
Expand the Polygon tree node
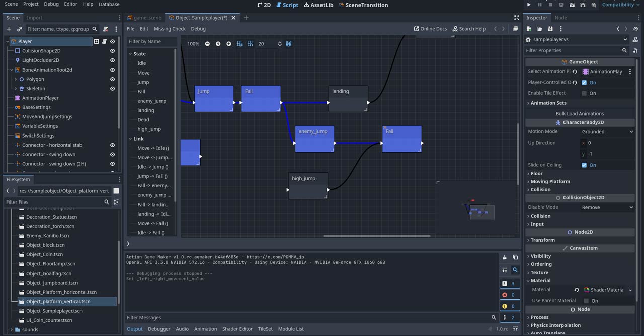(16, 79)
